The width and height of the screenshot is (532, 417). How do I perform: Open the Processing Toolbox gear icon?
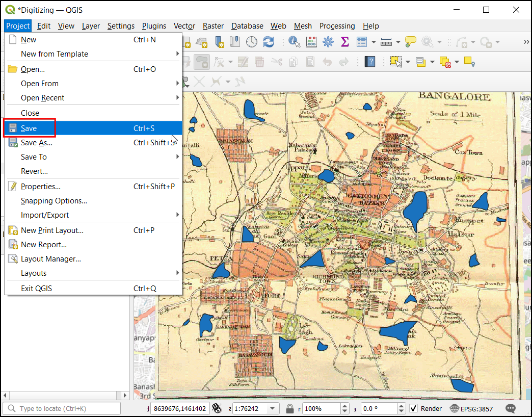coord(328,42)
